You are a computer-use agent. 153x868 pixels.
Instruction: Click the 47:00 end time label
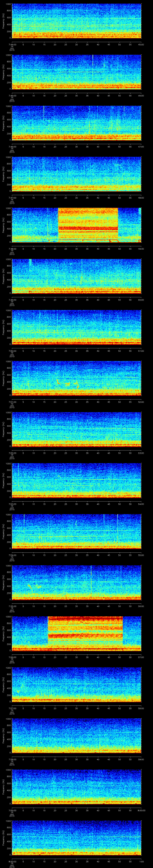click(x=141, y=147)
